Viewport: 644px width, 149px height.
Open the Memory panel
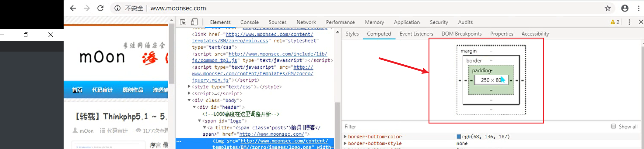(x=374, y=22)
